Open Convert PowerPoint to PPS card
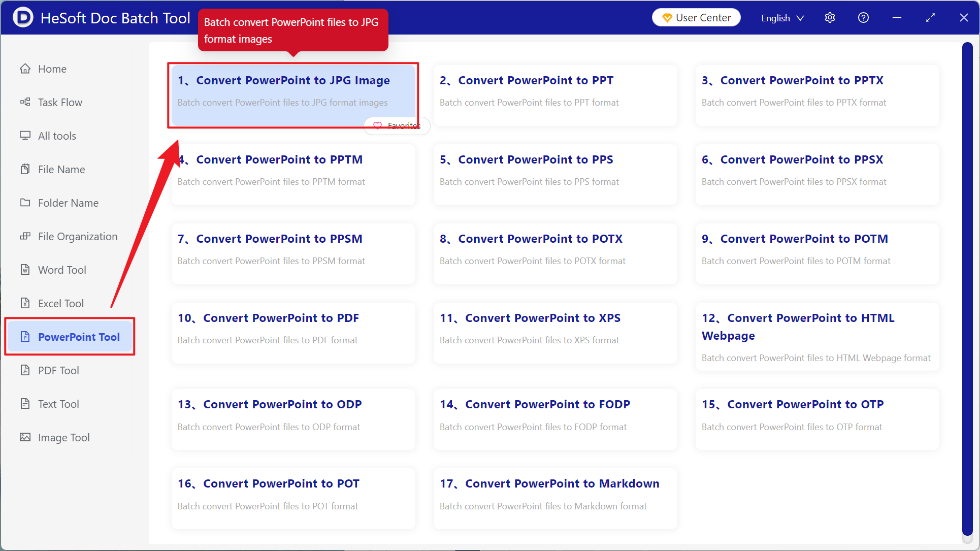980x551 pixels. click(555, 174)
